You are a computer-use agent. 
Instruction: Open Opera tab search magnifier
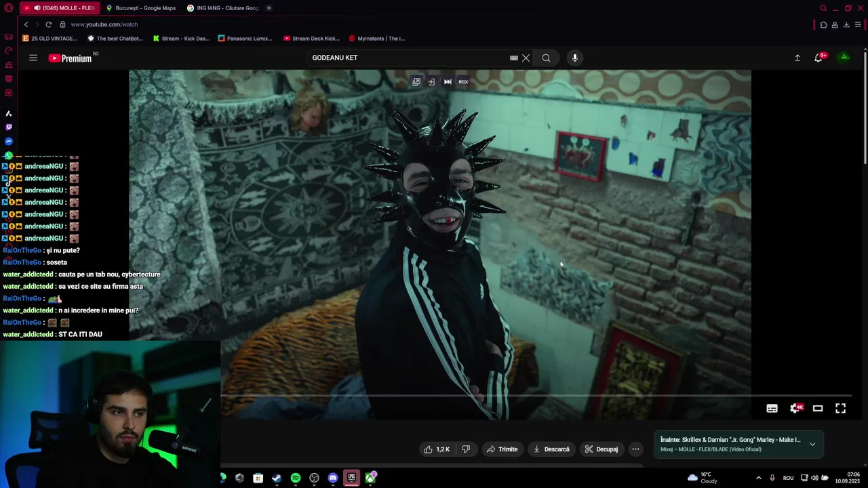[x=823, y=8]
